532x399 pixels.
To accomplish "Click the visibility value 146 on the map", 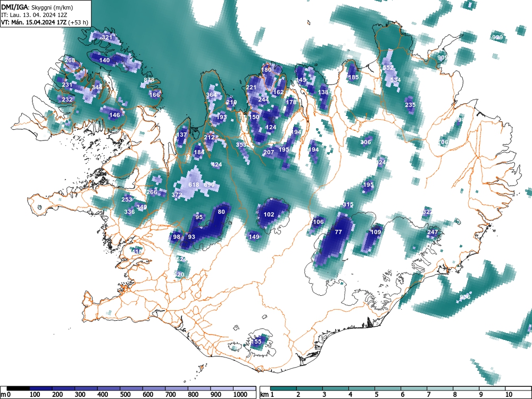I will click(114, 115).
